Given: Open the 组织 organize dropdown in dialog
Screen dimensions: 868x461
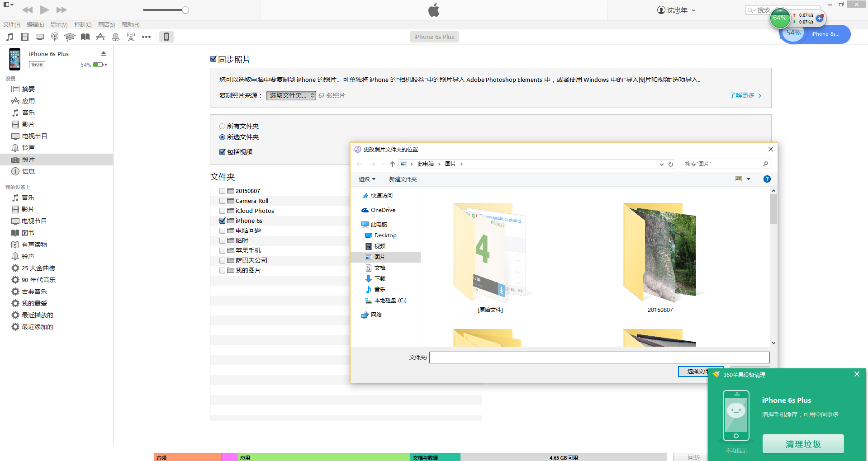Looking at the screenshot, I should [367, 179].
